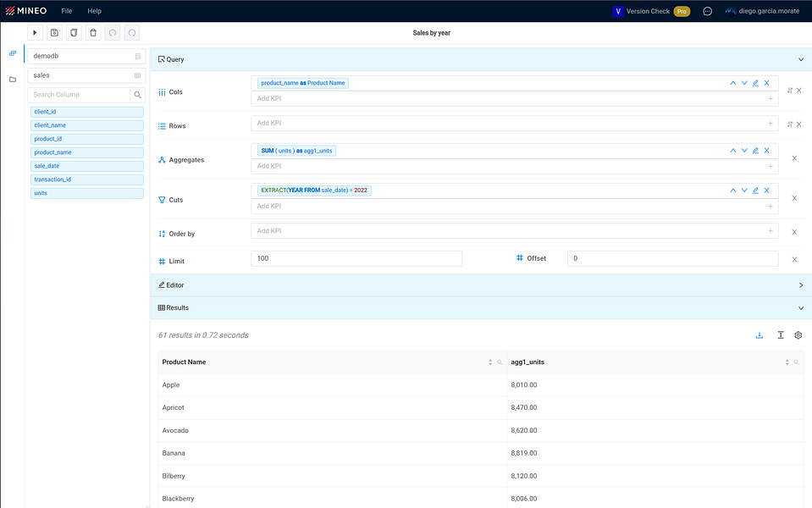Open the sales table selector
This screenshot has width=812, height=508.
86,75
